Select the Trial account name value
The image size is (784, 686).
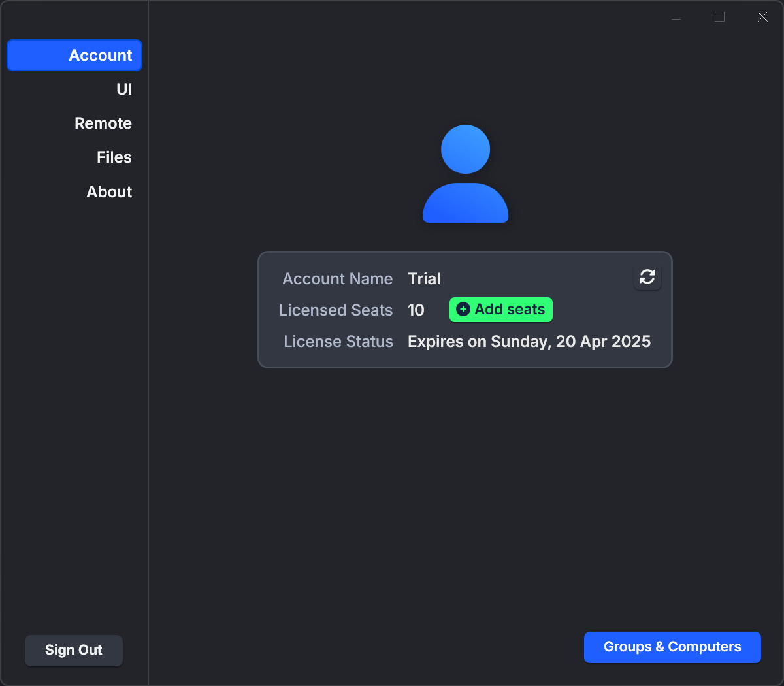tap(424, 279)
